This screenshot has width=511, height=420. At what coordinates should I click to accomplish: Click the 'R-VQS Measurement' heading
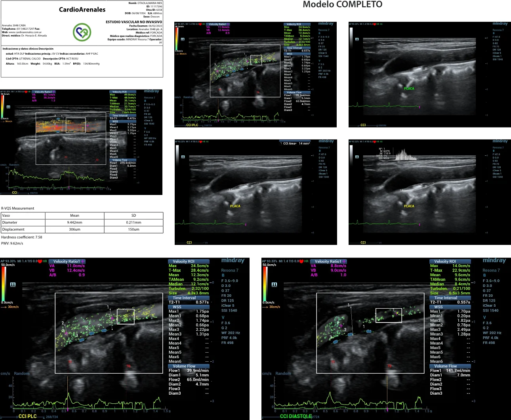click(x=18, y=208)
